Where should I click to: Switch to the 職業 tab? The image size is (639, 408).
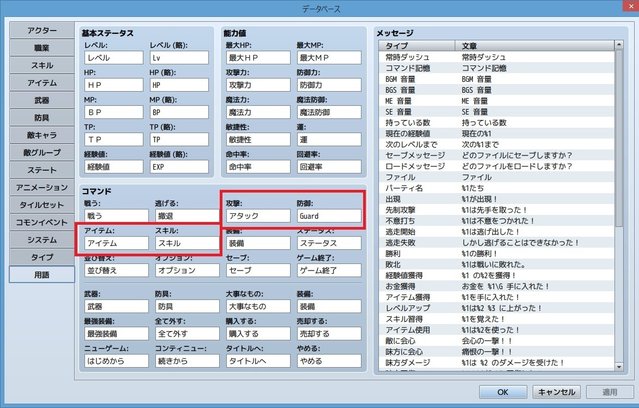(x=42, y=48)
